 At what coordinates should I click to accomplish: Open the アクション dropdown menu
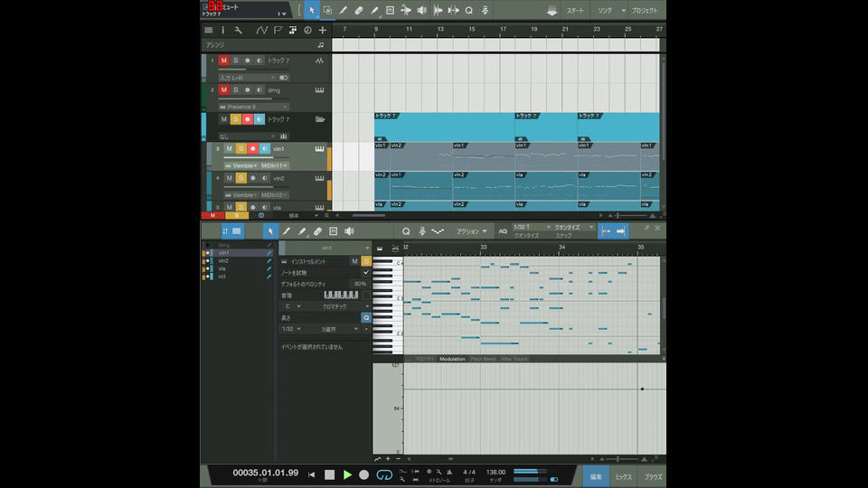point(472,231)
